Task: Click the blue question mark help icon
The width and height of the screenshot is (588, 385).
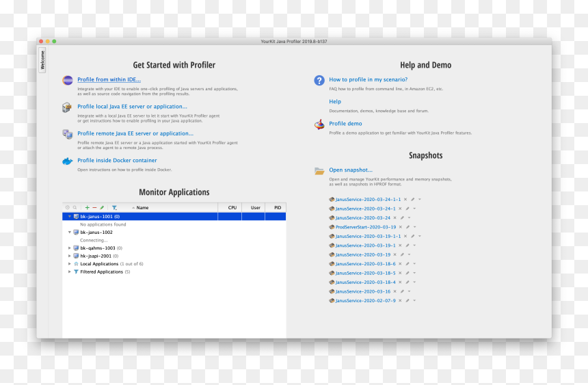Action: coord(319,80)
